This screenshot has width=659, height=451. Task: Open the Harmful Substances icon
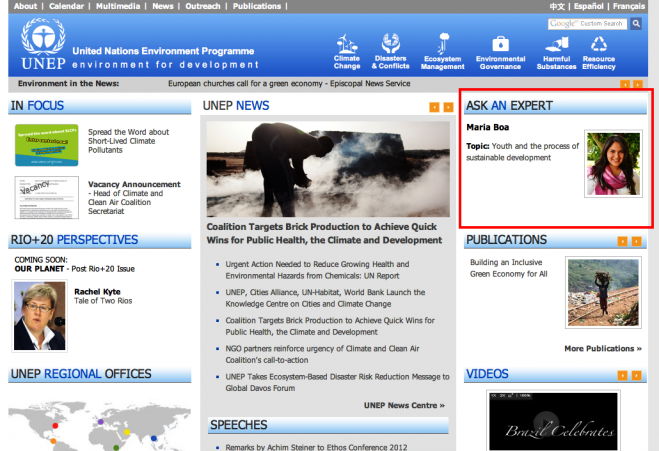(x=557, y=44)
